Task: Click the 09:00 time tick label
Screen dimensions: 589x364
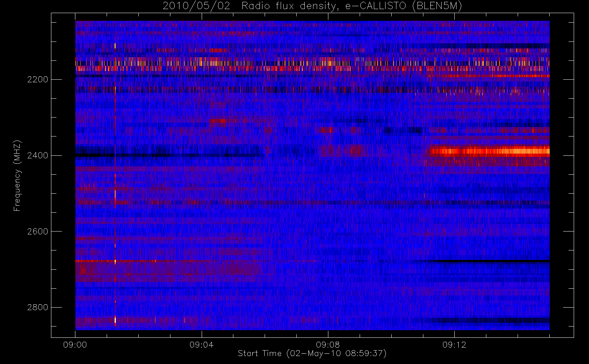Action: point(75,345)
